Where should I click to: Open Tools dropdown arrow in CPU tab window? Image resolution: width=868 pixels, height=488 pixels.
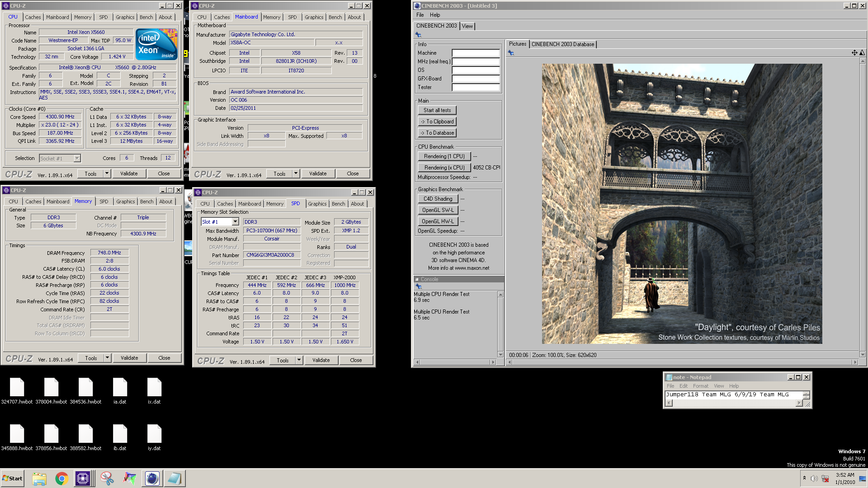coord(107,174)
